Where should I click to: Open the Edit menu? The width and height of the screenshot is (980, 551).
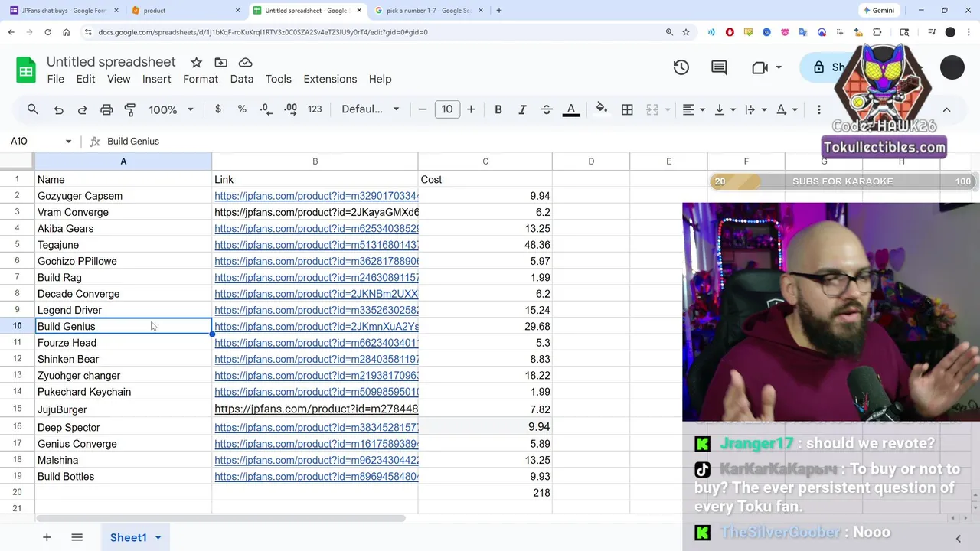[x=86, y=79]
